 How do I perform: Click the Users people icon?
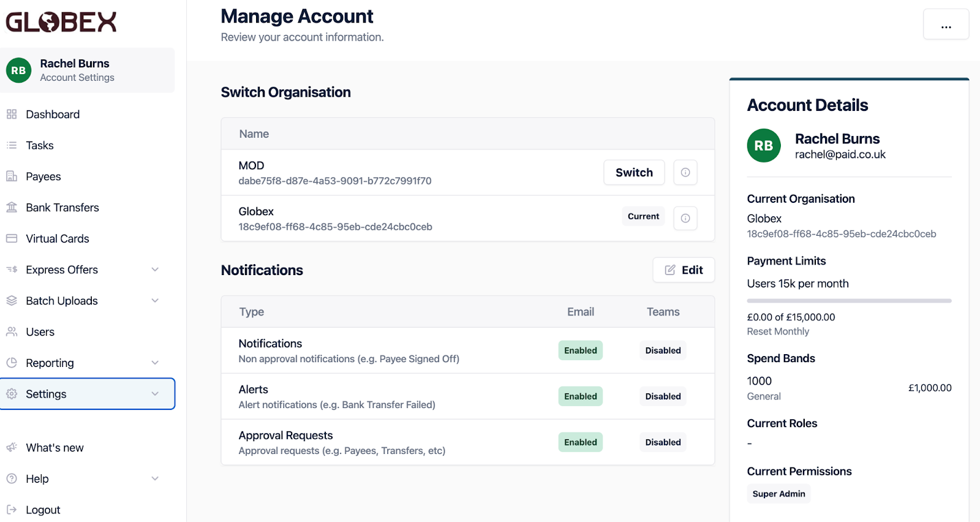[12, 332]
